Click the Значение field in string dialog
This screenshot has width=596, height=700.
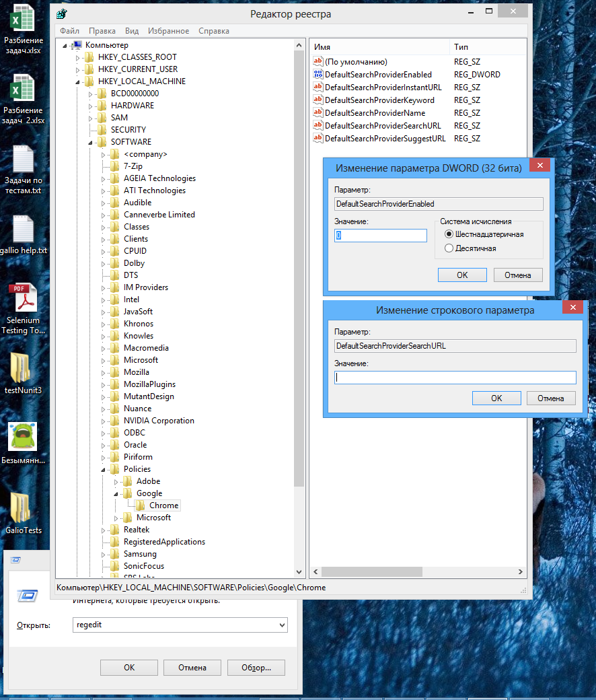coord(455,378)
